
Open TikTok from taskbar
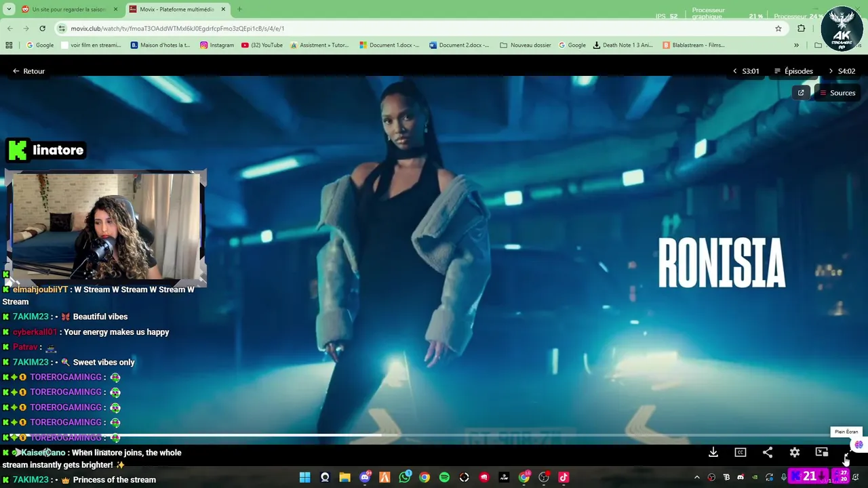point(564,477)
